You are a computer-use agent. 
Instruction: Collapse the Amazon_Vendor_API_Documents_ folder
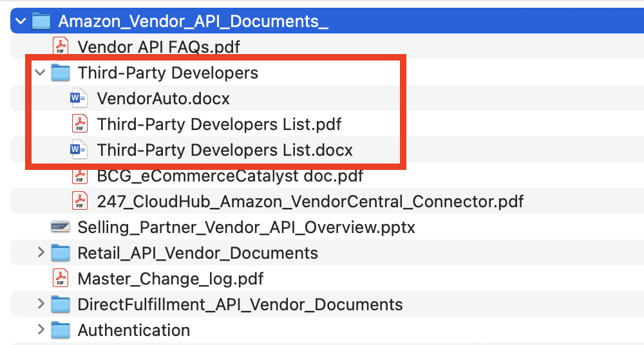click(21, 21)
